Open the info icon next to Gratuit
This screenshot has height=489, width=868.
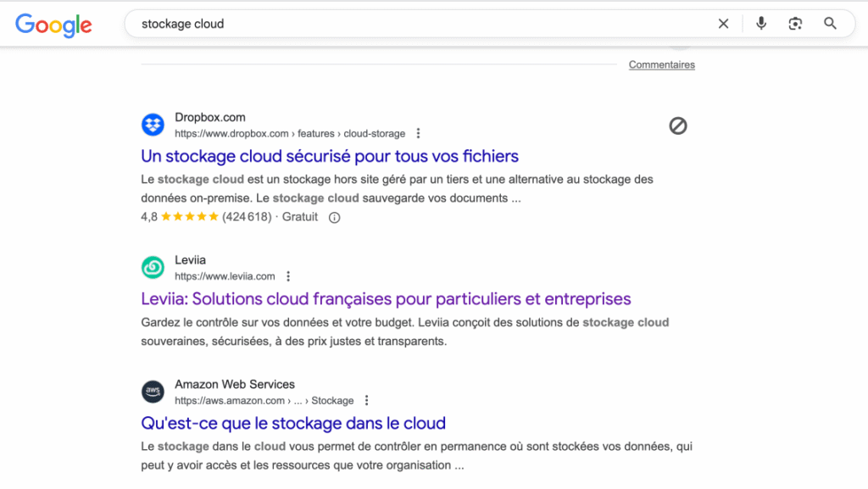334,218
